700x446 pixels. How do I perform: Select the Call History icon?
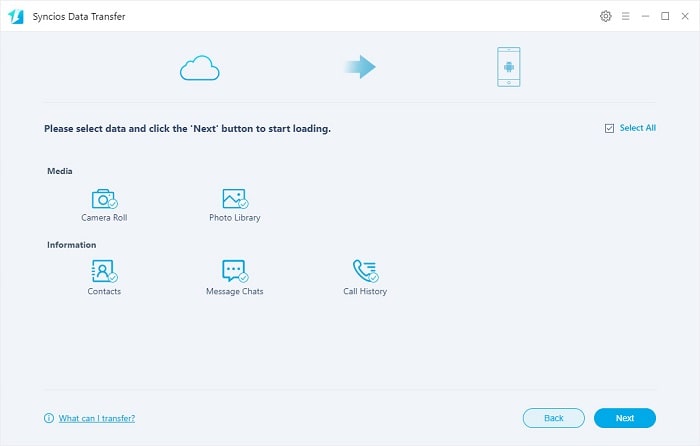coord(365,271)
